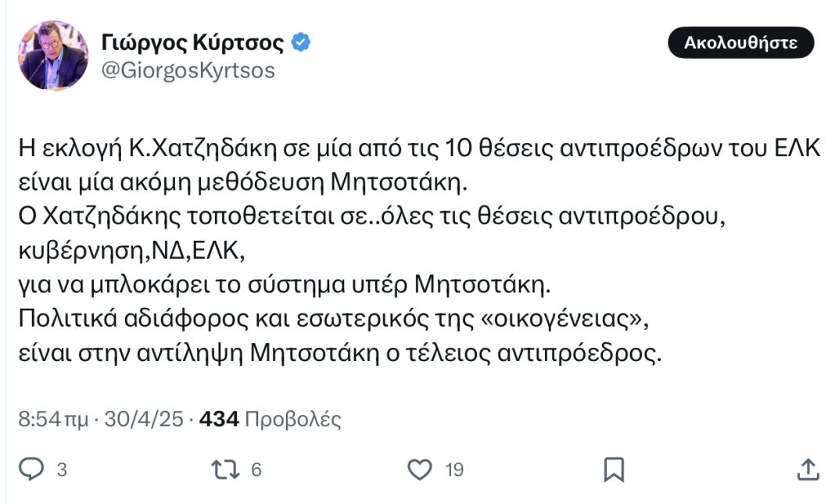Select the reply speech bubble icon
Viewport: 835px width, 504px height.
(x=32, y=466)
